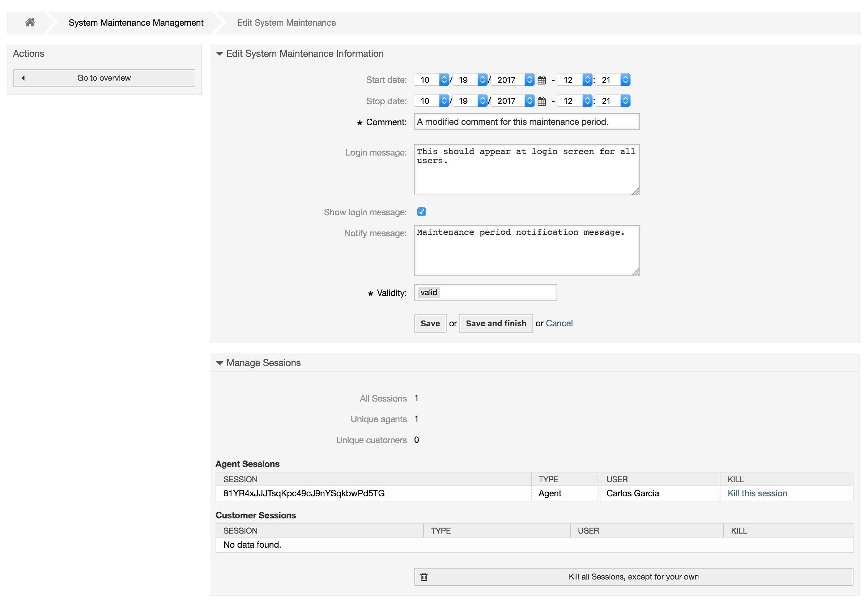868x611 pixels.
Task: Click the back arrow on Go to overview
Action: point(23,78)
